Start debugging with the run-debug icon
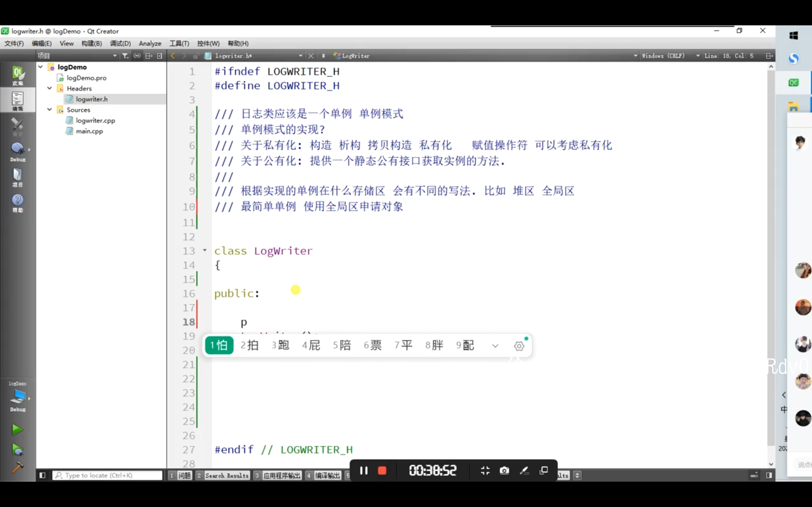This screenshot has width=812, height=507. click(17, 449)
